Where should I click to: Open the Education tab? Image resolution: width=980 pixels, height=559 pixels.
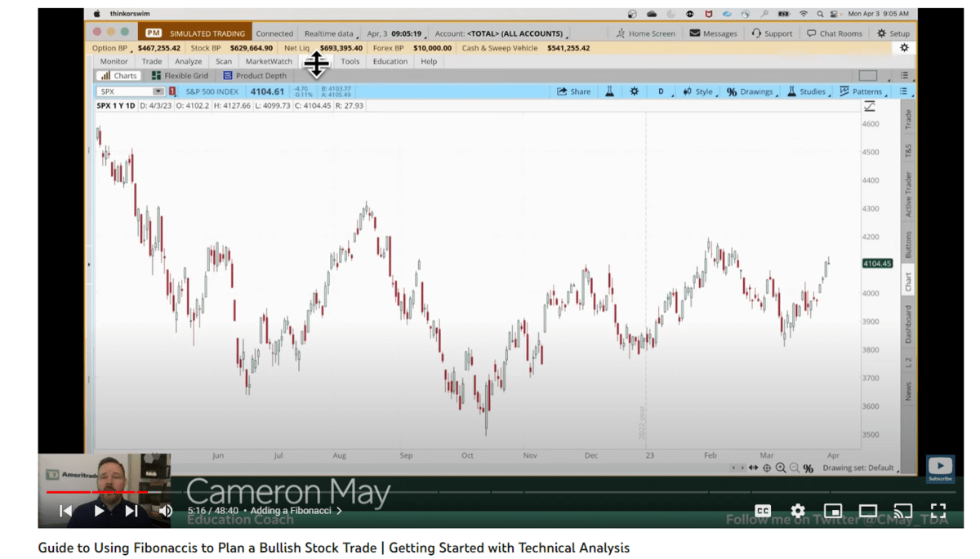point(390,61)
